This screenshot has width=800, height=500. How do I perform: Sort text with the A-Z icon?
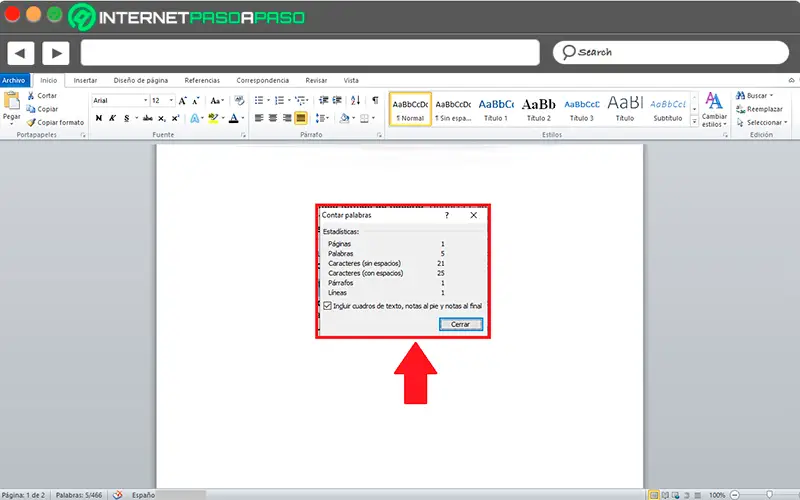(356, 101)
